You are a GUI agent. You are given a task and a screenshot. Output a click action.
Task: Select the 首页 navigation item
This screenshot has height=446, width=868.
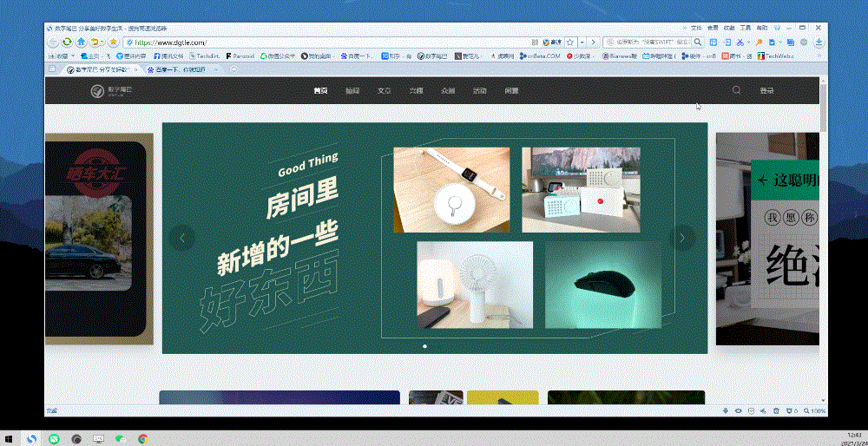click(x=320, y=91)
